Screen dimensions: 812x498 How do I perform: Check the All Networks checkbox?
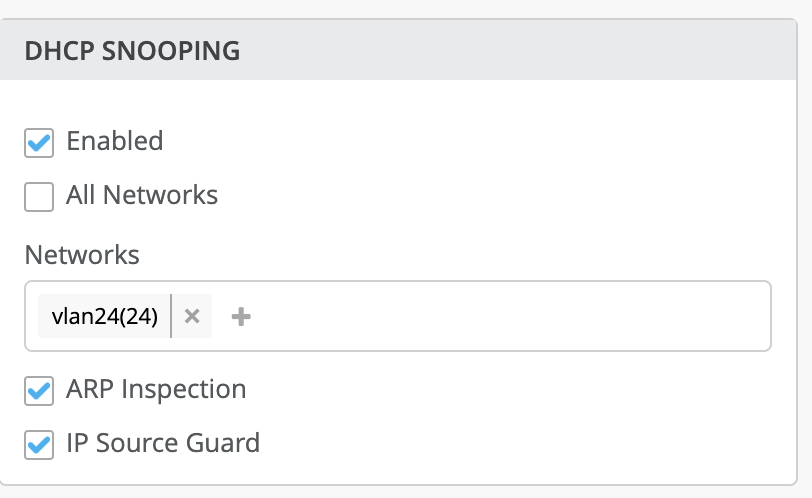[39, 196]
